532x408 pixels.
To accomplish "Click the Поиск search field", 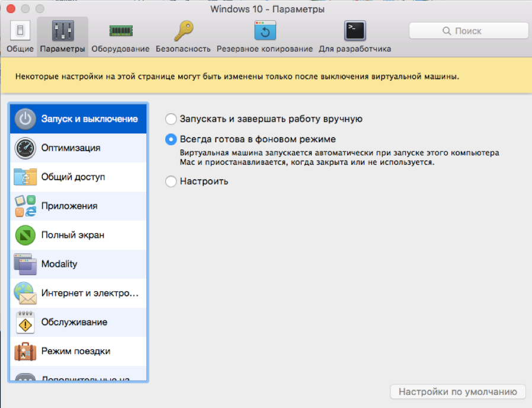I will point(468,30).
